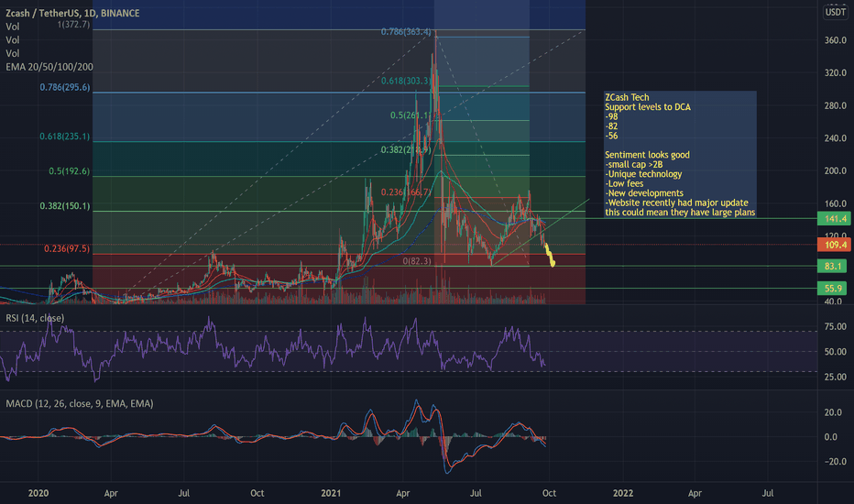The height and width of the screenshot is (504, 854).
Task: Select the MACD (12, 26, close, 9, EMA, EMA) legend
Action: (x=80, y=403)
